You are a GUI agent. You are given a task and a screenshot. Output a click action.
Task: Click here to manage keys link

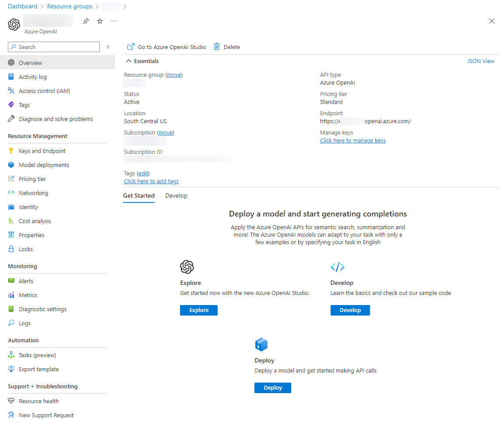pyautogui.click(x=352, y=141)
